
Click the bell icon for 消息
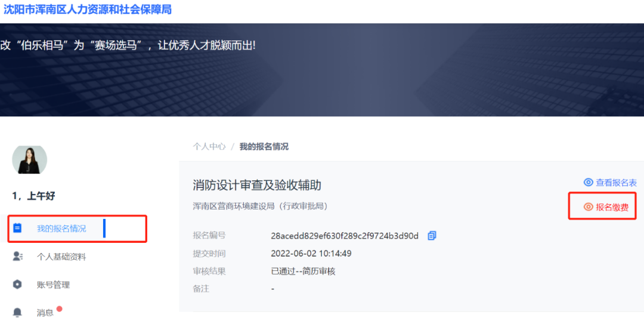(x=17, y=312)
